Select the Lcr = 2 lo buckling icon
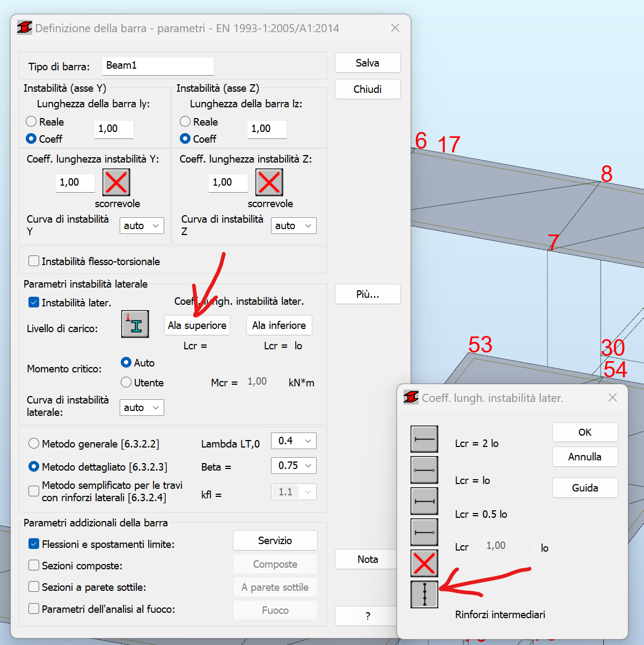Image resolution: width=644 pixels, height=645 pixels. 424,438
